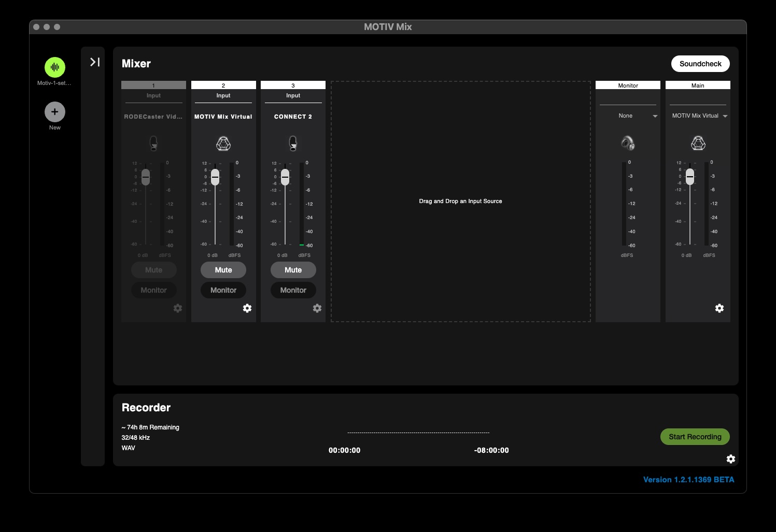The image size is (776, 532).
Task: Click the 00:00:00 elapsed time readout
Action: coord(344,450)
